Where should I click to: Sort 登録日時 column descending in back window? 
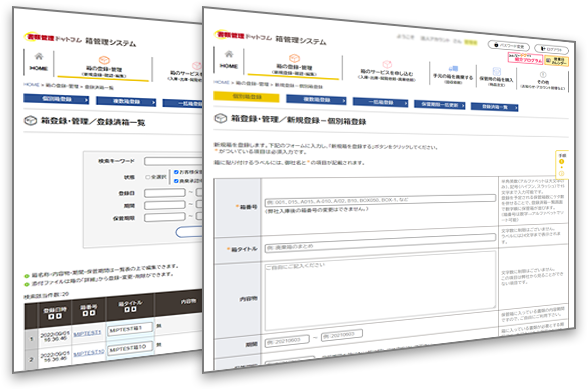click(x=58, y=316)
